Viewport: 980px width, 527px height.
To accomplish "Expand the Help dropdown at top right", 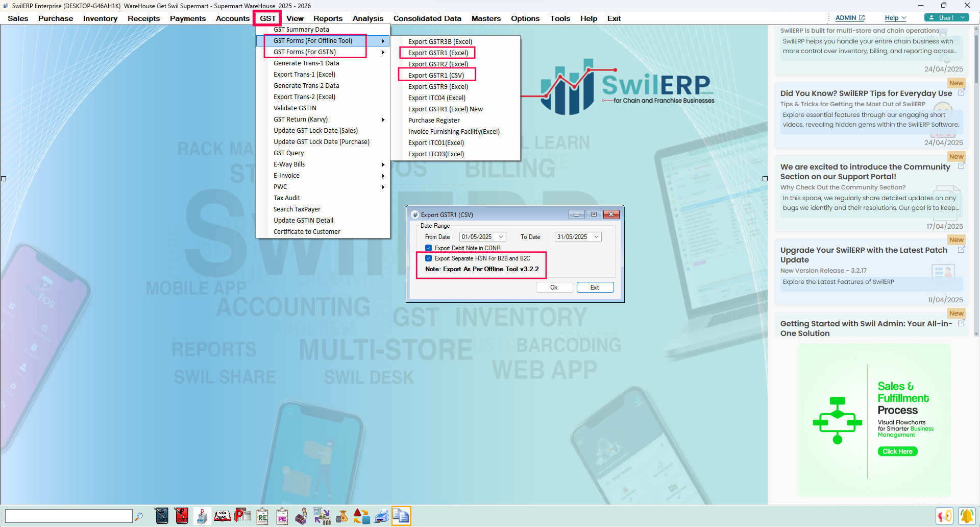I will coord(904,18).
